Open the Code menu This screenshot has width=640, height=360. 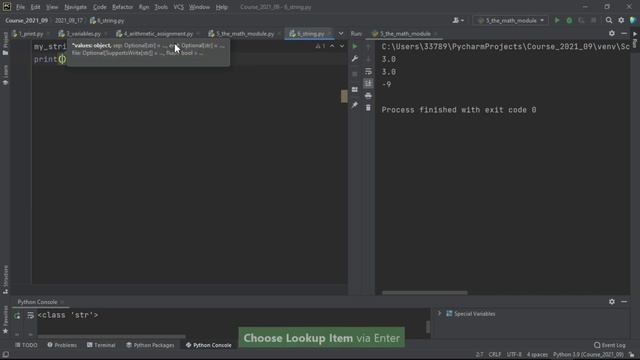(x=100, y=7)
